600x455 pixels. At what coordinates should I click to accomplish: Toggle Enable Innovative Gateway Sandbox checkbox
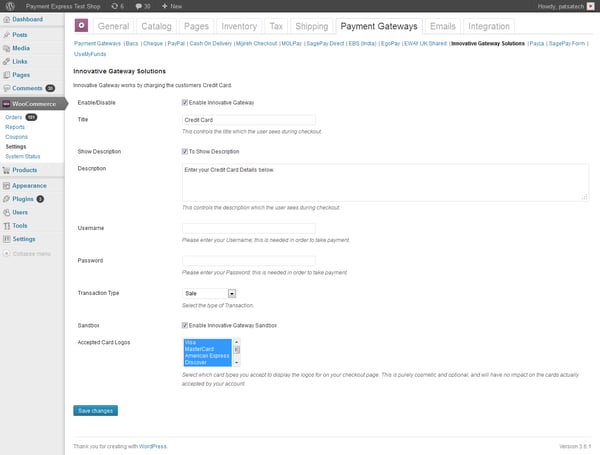point(185,325)
